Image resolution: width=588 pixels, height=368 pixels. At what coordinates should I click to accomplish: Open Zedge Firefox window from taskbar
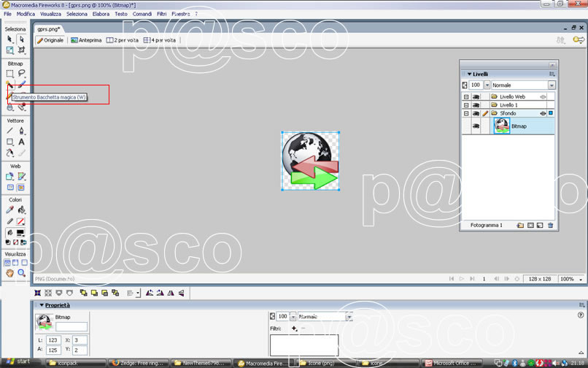tap(138, 363)
